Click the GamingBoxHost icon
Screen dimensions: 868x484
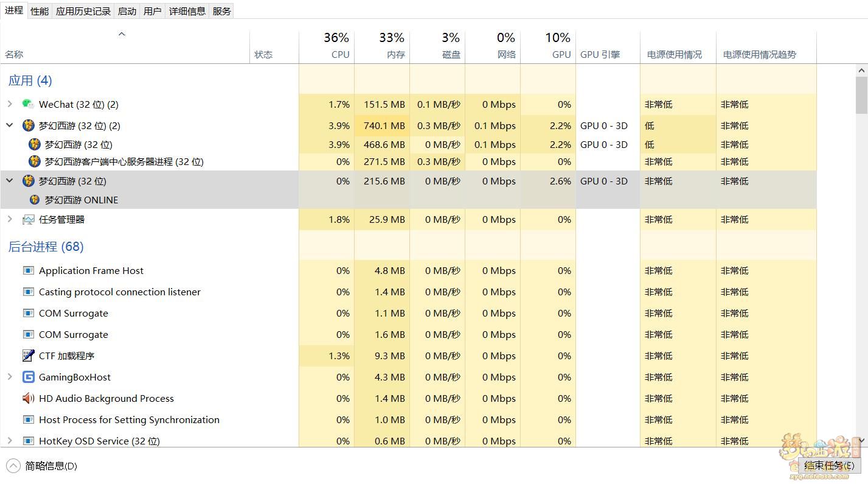tap(28, 377)
